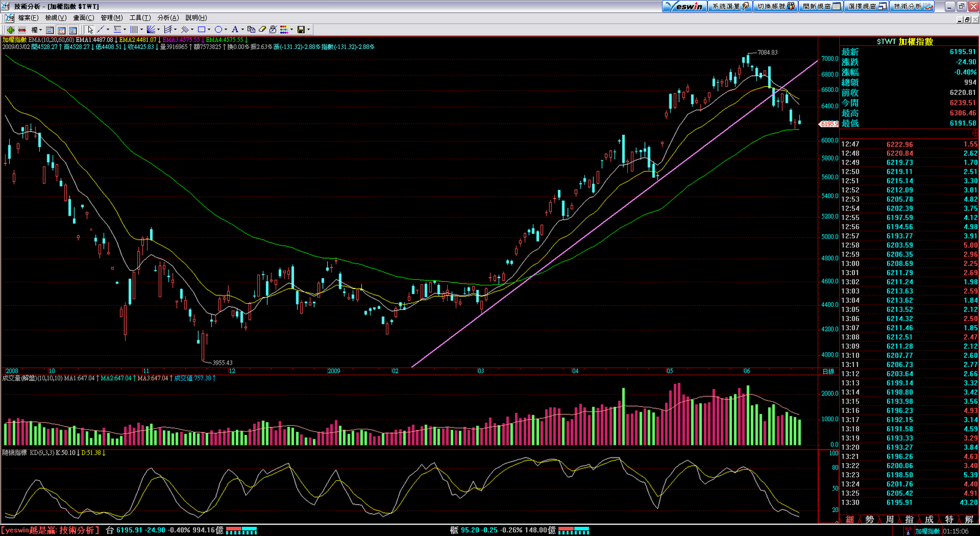This screenshot has width=980, height=536.
Task: Open 檢視(V) menu
Action: [56, 18]
